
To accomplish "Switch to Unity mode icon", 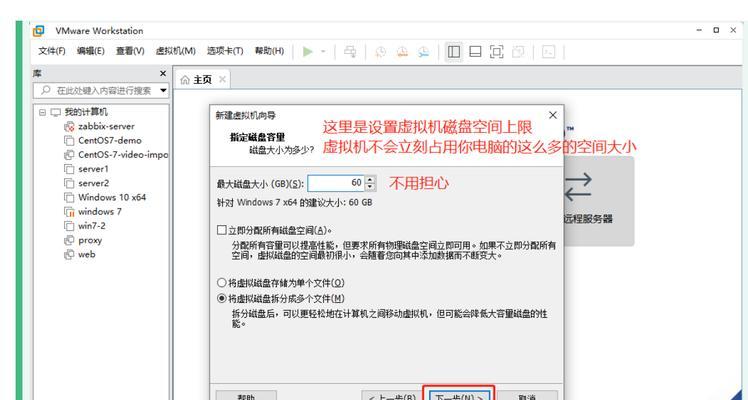I will (518, 51).
